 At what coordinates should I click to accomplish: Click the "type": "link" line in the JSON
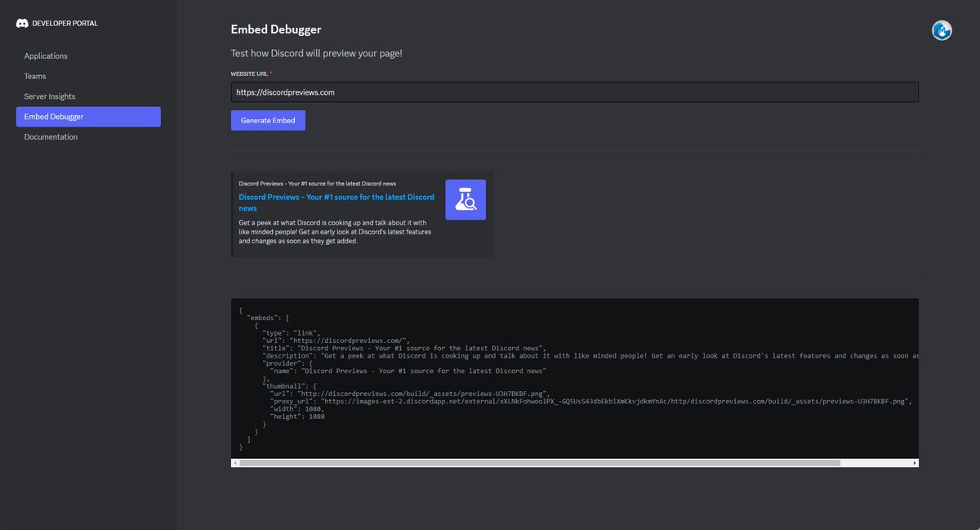(292, 333)
